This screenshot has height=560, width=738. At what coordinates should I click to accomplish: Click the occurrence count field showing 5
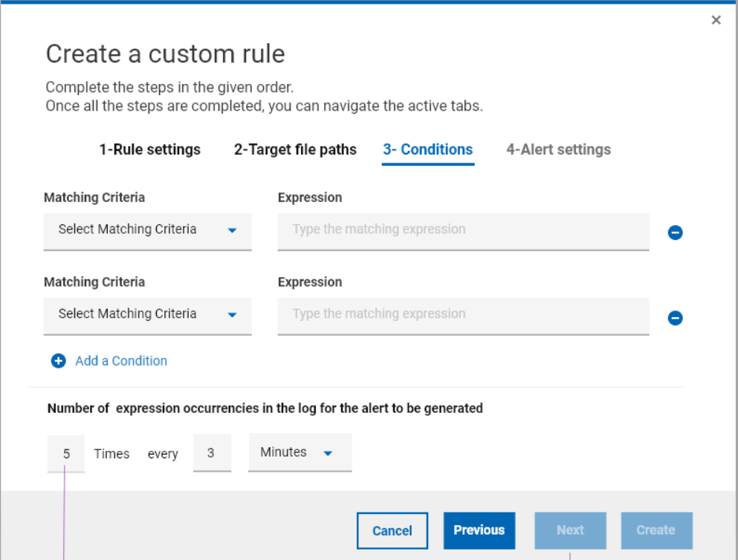66,453
